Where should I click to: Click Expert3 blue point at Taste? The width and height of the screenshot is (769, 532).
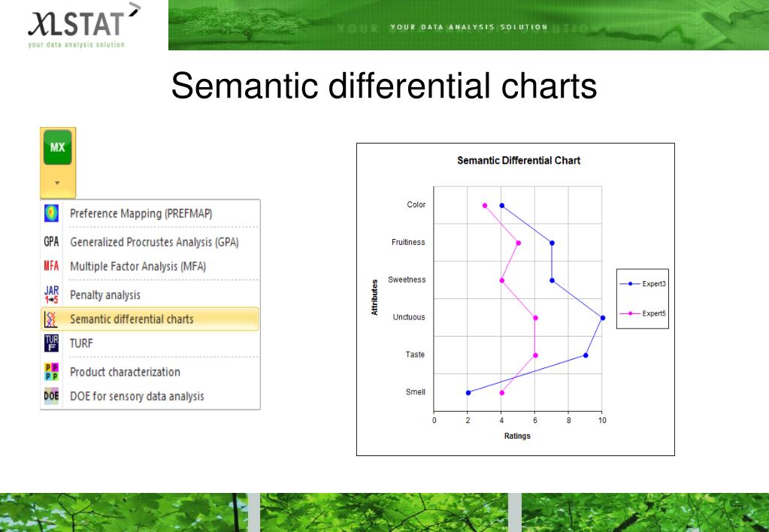click(x=586, y=355)
